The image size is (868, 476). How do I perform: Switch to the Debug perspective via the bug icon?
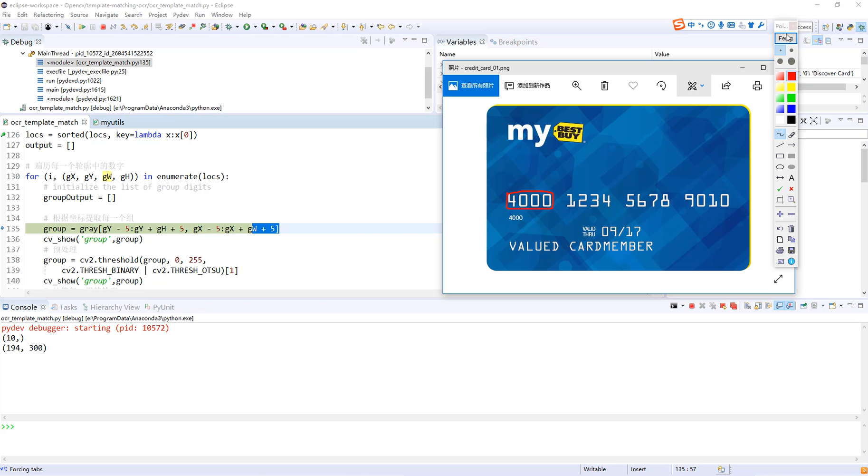[861, 27]
